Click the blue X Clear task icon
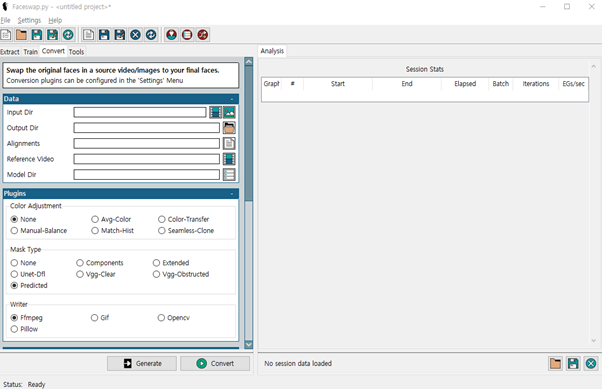Screen dimensions: 602x389 [135, 35]
